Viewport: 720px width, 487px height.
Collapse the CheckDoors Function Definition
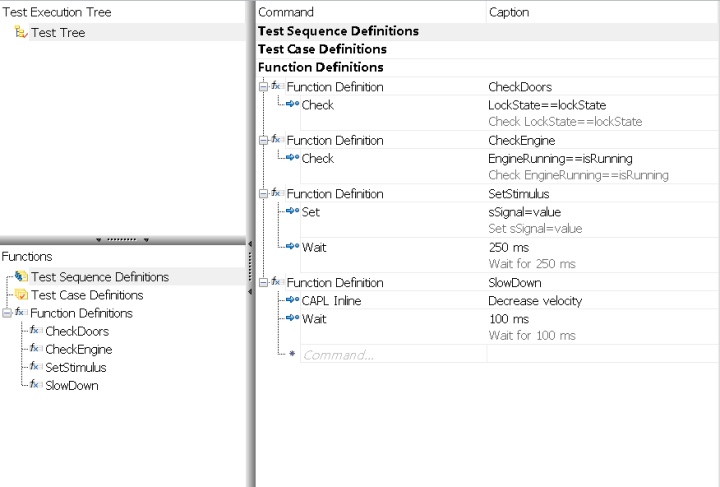coord(263,86)
